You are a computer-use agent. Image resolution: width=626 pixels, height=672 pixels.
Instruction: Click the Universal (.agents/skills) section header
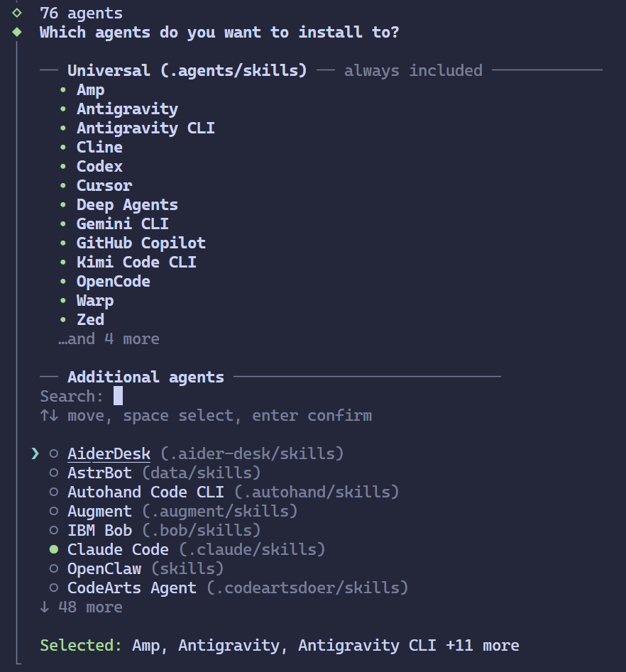(187, 70)
